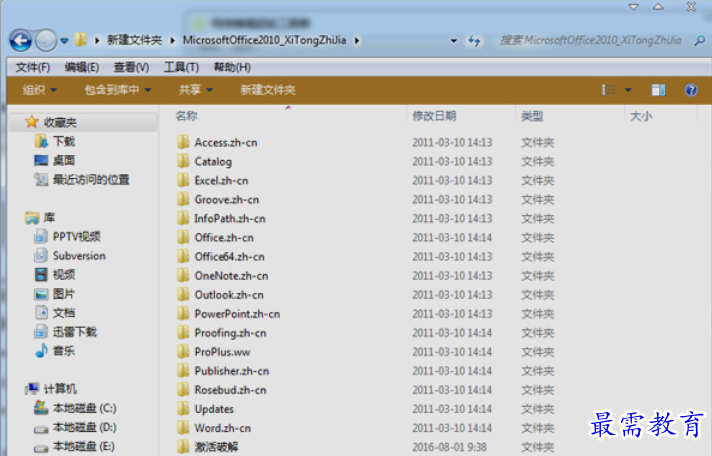Open the 包含到库中 dropdown
The image size is (712, 456).
click(118, 90)
